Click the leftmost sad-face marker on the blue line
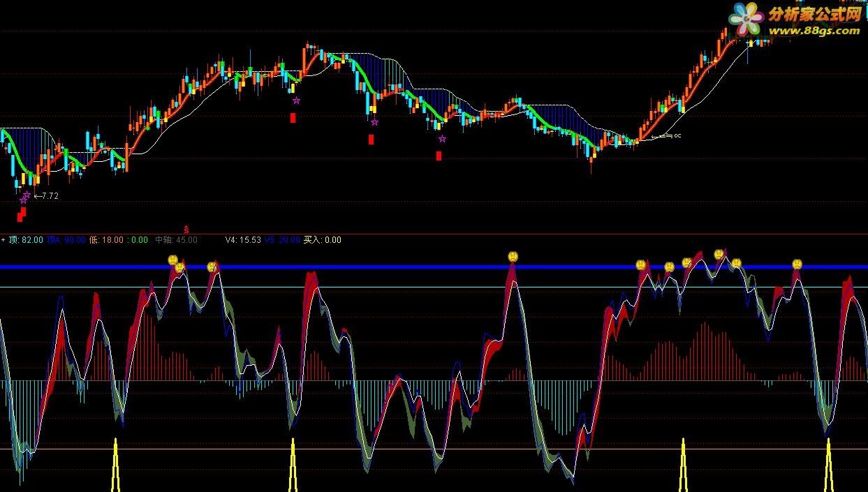868x492 pixels. [x=173, y=260]
